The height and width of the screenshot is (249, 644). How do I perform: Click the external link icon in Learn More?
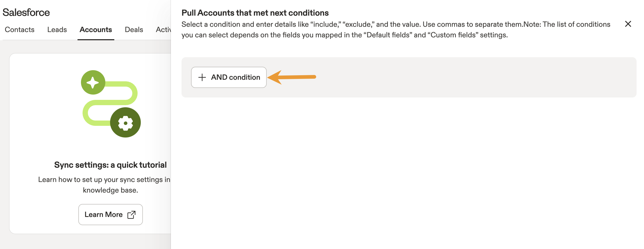coord(131,215)
